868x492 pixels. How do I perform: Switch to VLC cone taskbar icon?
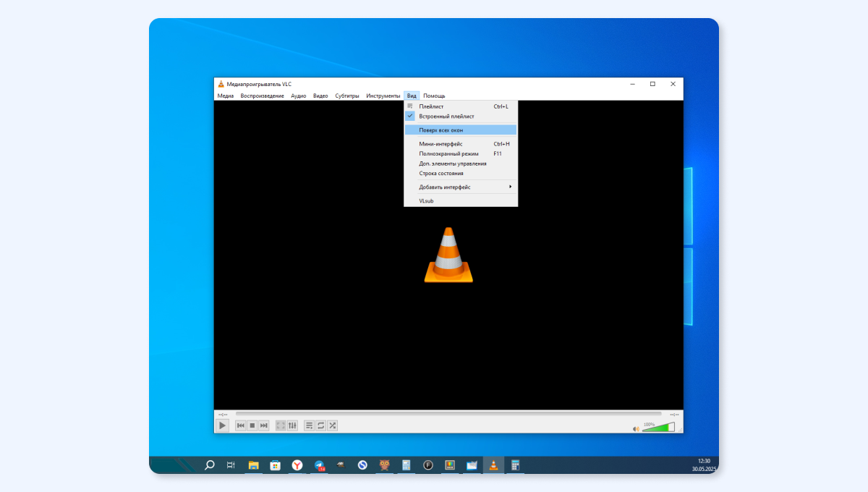click(493, 465)
